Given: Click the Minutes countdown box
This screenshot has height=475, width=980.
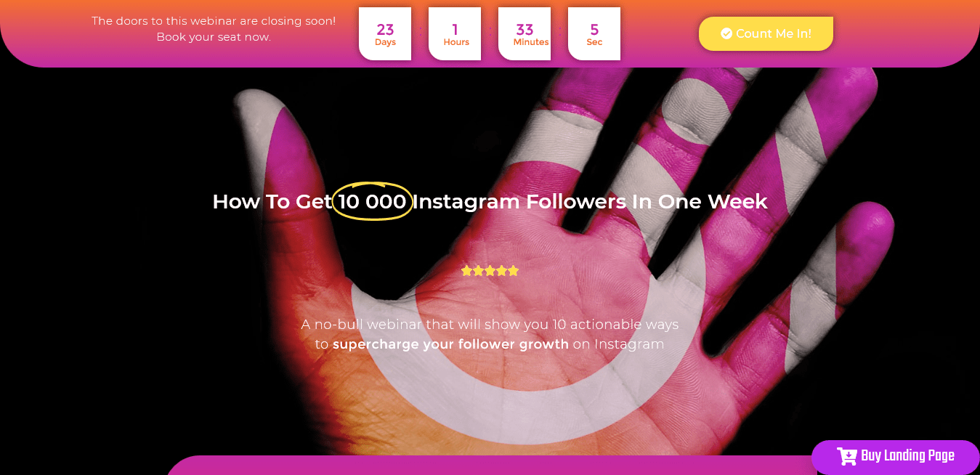Looking at the screenshot, I should 525,33.
